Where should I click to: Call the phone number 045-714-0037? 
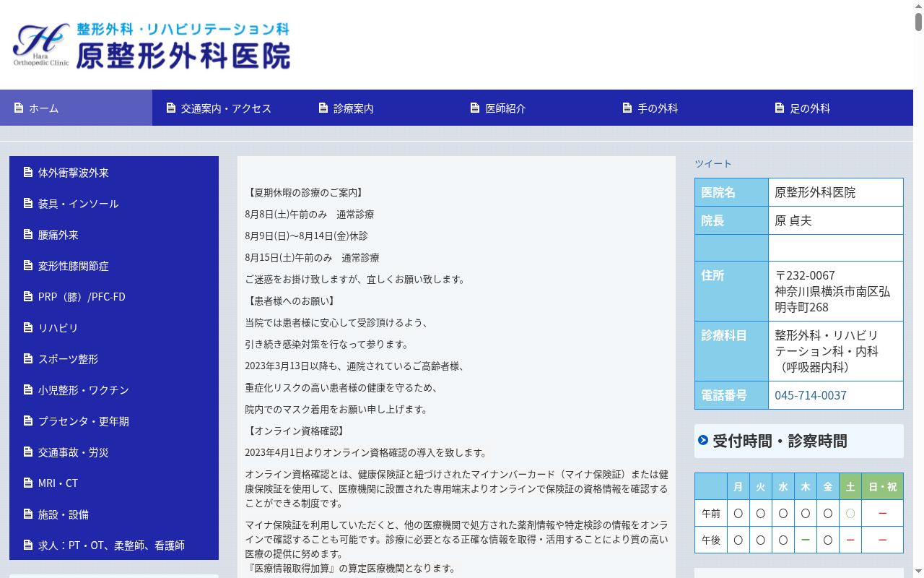[x=811, y=395]
